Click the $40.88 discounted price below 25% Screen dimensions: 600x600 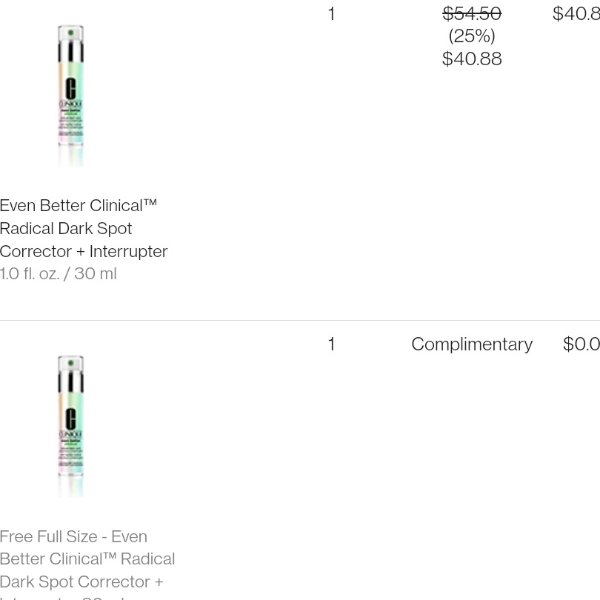[x=472, y=59]
